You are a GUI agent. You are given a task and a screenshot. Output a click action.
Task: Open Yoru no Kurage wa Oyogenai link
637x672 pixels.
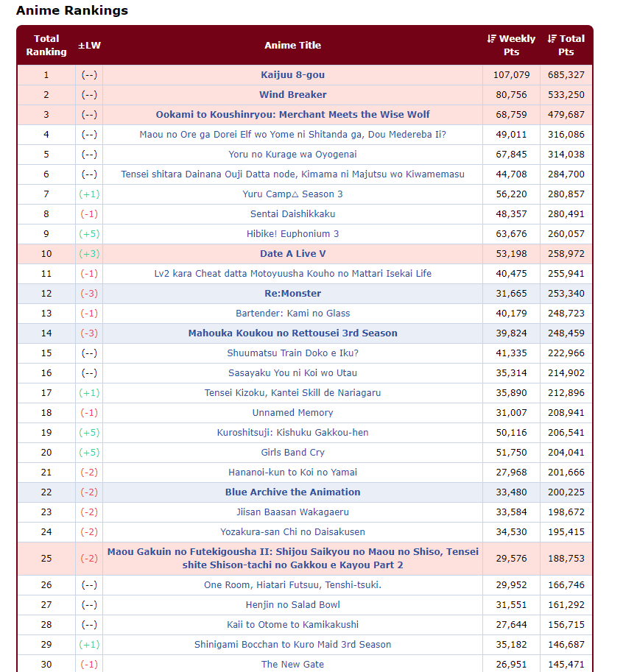pyautogui.click(x=293, y=155)
